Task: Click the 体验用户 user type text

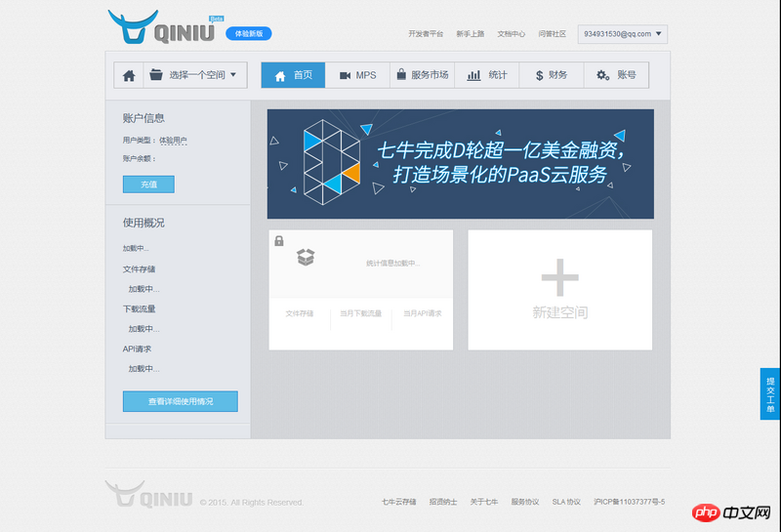Action: [x=173, y=141]
